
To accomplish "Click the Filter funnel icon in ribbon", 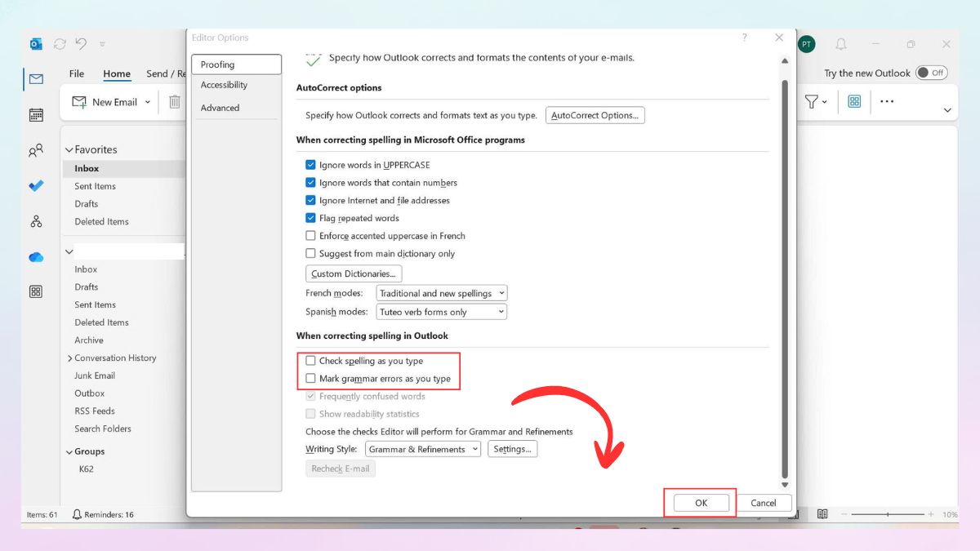I will [811, 102].
